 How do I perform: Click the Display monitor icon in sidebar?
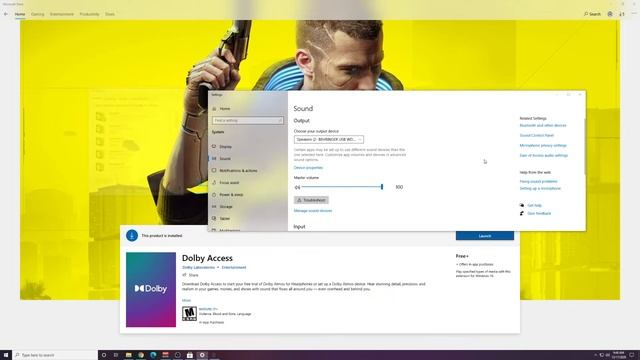pyautogui.click(x=214, y=146)
